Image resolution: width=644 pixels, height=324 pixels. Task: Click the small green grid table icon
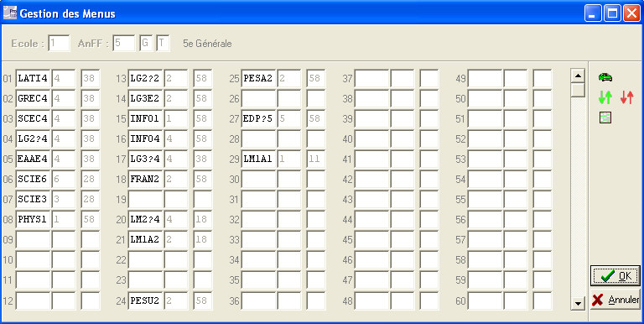click(605, 118)
